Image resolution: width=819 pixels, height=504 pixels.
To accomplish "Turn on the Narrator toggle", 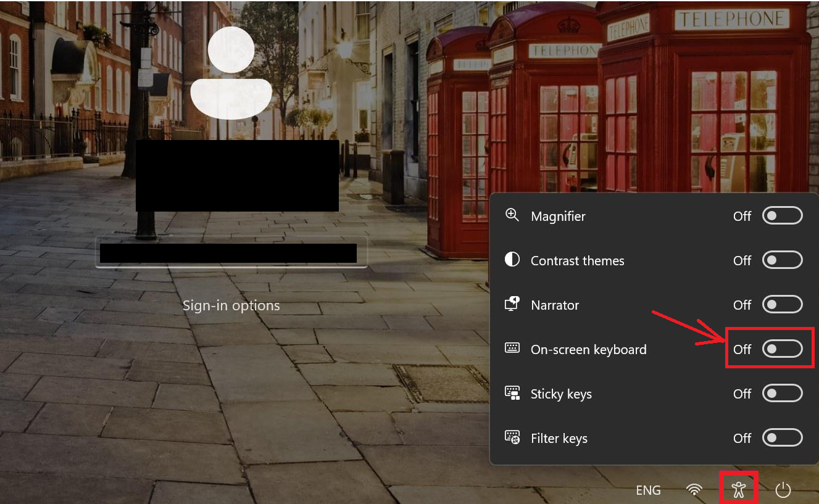I will [783, 305].
